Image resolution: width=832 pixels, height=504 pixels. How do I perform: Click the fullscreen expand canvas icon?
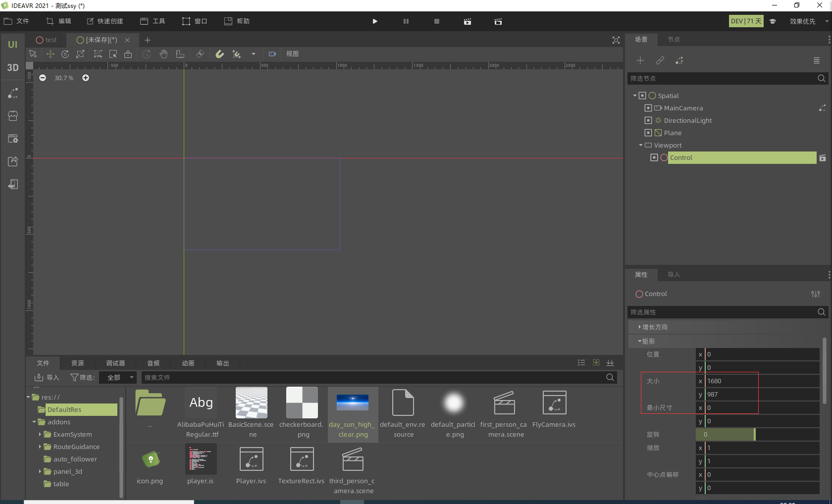pos(616,40)
